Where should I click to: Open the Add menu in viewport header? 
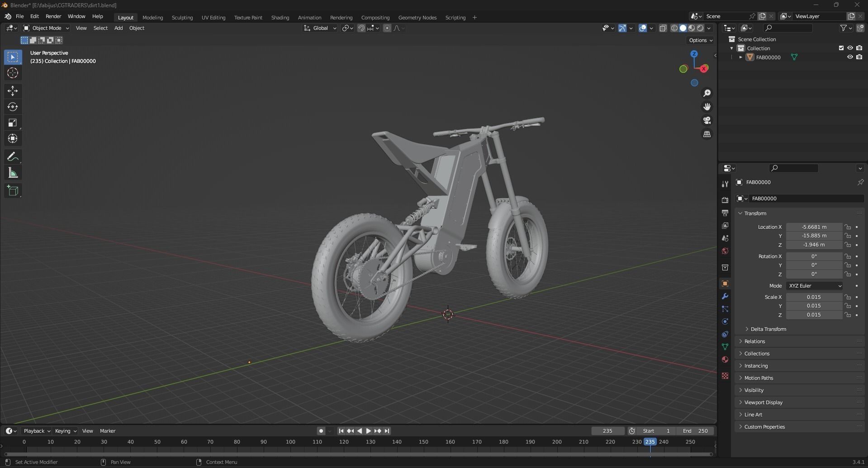(119, 28)
